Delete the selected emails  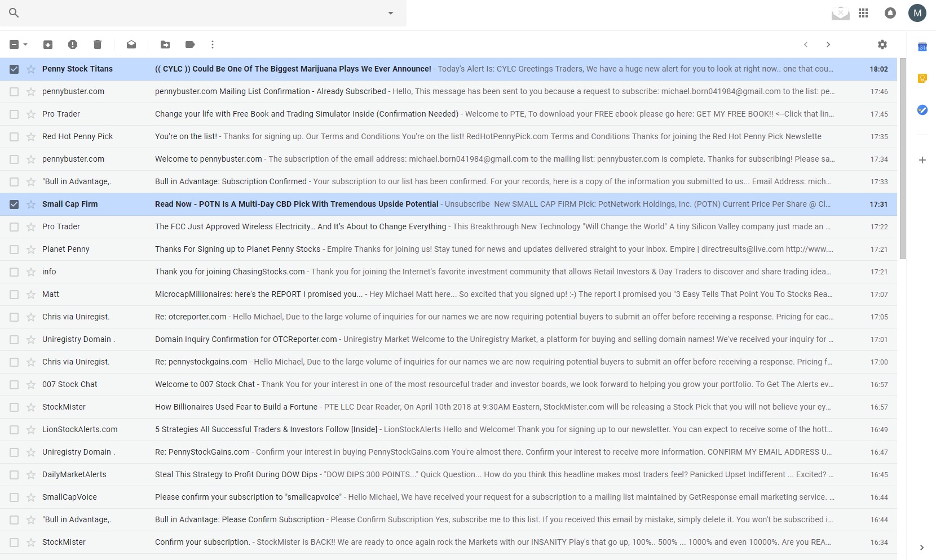98,45
